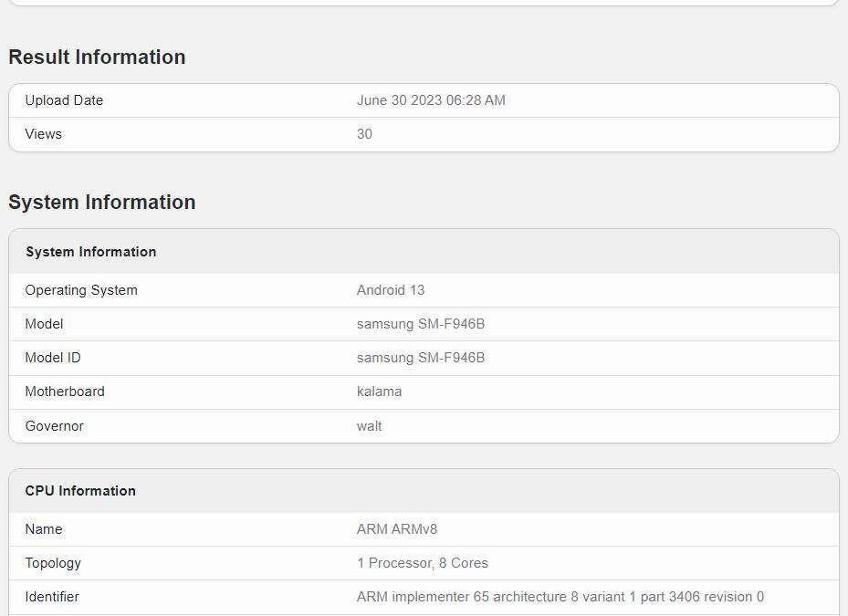Select the 1 Processor, 8 Cores value

423,563
